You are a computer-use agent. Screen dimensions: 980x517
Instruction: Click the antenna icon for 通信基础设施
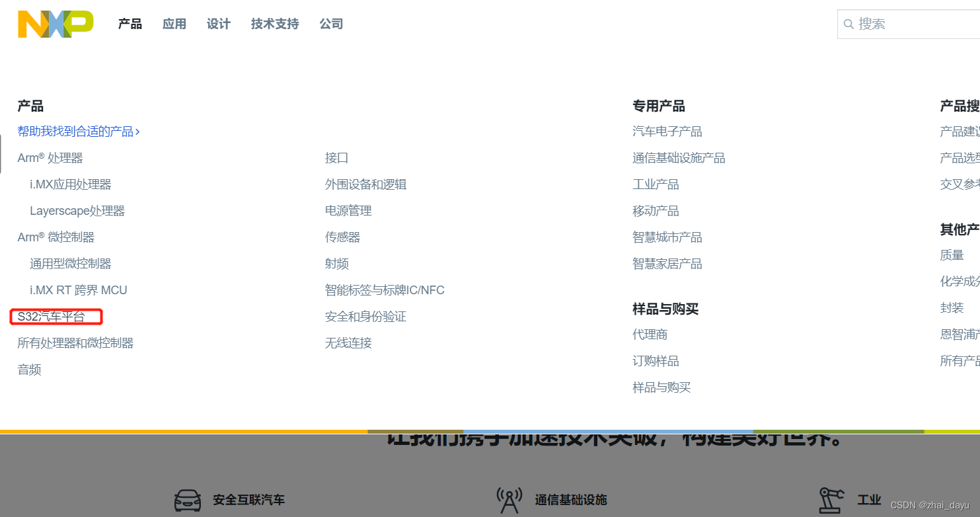click(x=509, y=500)
